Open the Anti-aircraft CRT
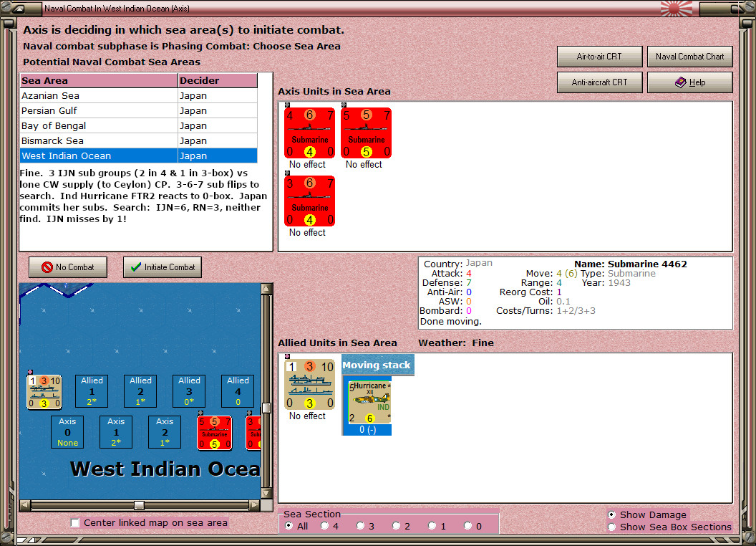Screen dimensions: 756x546 click(x=599, y=82)
